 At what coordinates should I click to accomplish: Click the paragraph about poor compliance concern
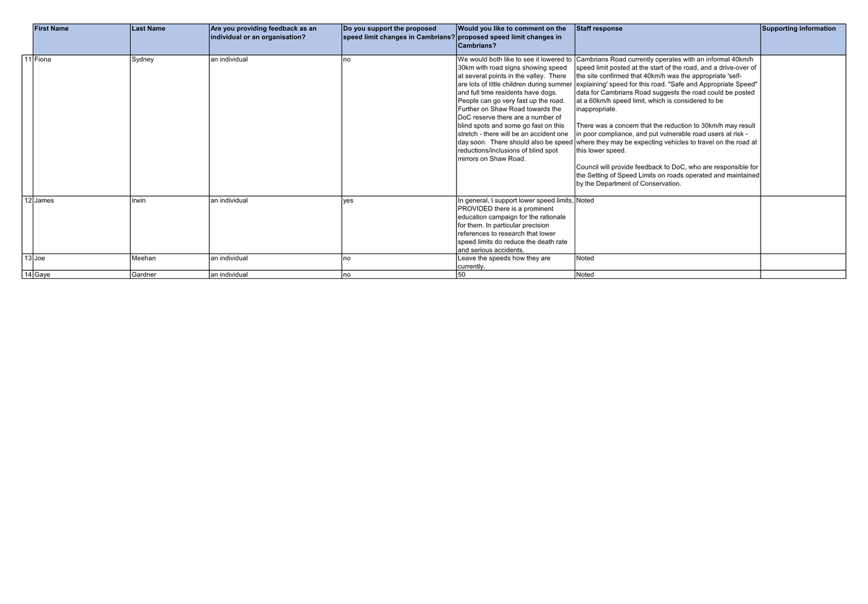[666, 138]
